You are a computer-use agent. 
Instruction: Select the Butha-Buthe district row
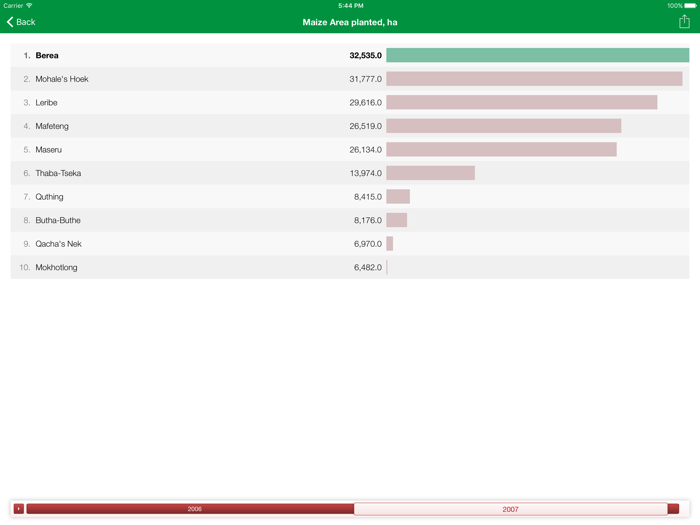pyautogui.click(x=350, y=220)
